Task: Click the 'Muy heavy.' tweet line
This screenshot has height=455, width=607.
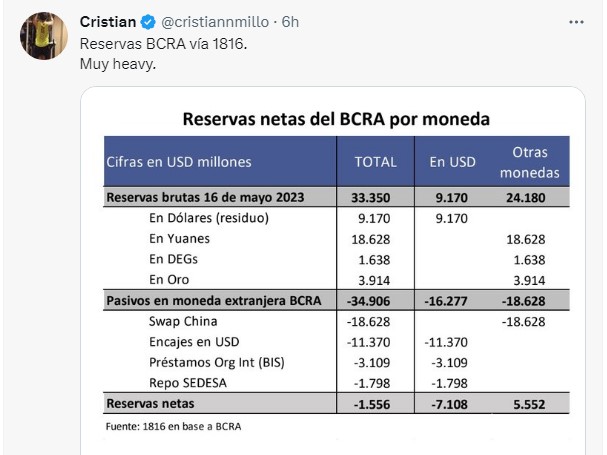Action: [118, 64]
